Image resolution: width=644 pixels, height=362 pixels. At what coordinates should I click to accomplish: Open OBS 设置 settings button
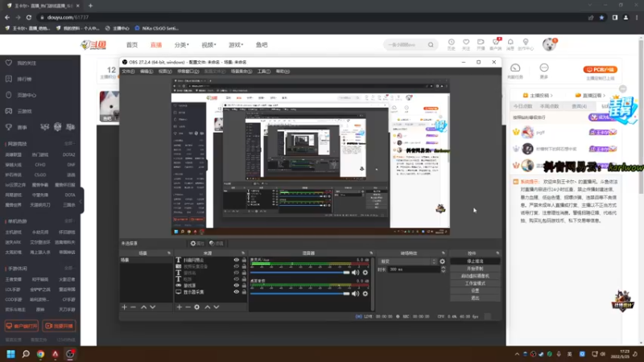[x=475, y=290]
